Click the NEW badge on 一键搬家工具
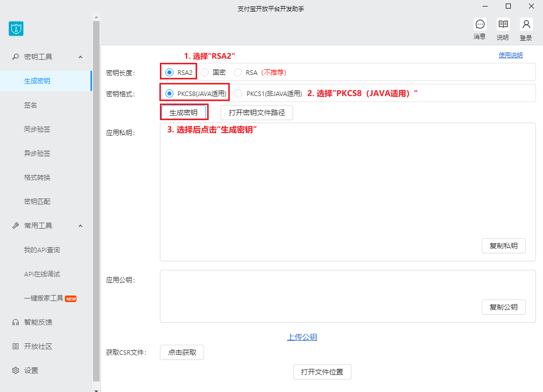 click(x=71, y=299)
